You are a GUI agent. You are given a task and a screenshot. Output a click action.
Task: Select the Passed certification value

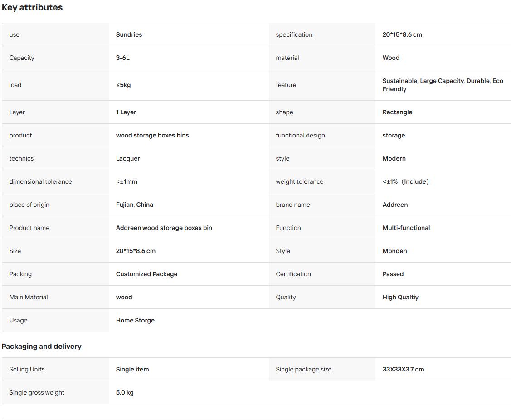[x=393, y=274]
